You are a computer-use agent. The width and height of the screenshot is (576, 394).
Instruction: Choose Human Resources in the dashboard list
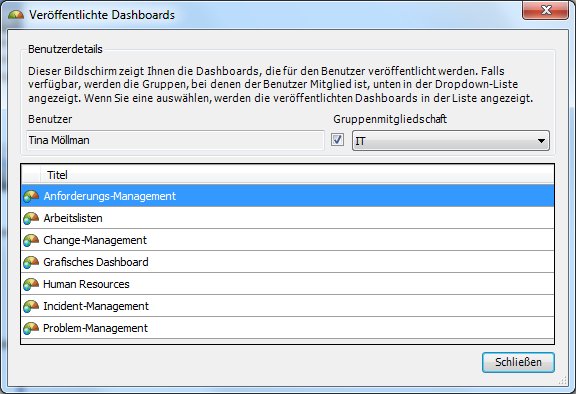(x=288, y=284)
